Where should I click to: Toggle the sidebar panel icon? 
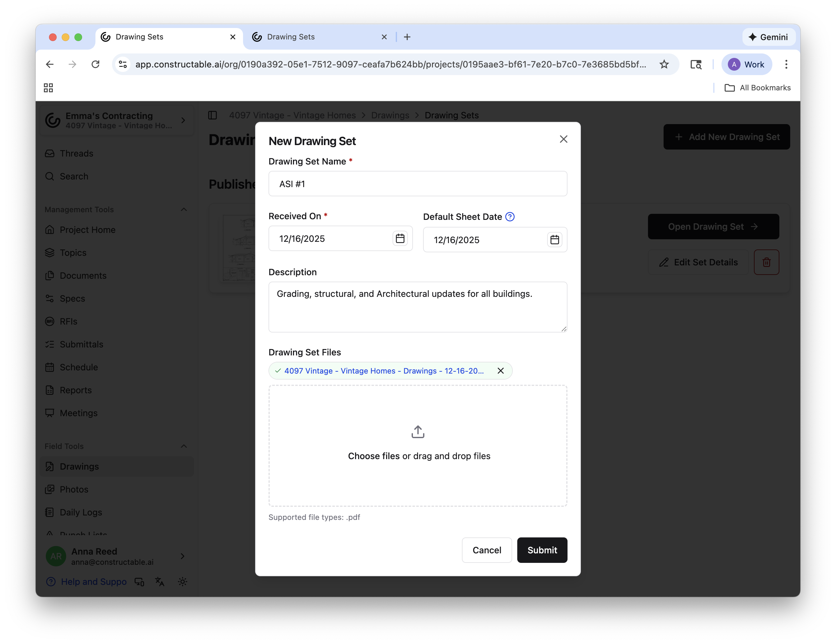(212, 115)
